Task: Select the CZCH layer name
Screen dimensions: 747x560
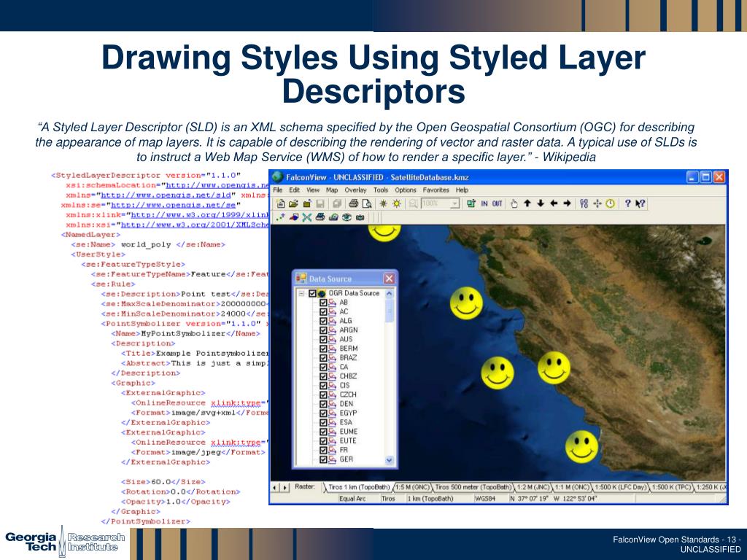Action: pyautogui.click(x=348, y=394)
